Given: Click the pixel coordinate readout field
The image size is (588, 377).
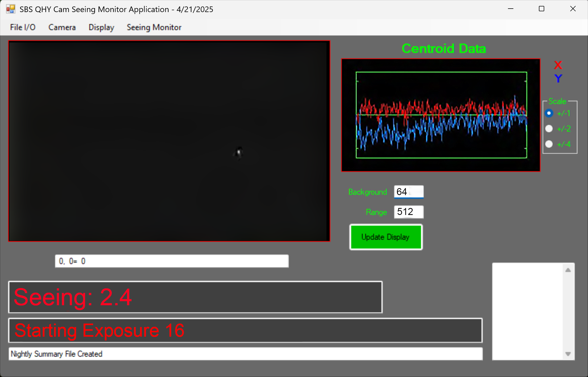Looking at the screenshot, I should [172, 261].
